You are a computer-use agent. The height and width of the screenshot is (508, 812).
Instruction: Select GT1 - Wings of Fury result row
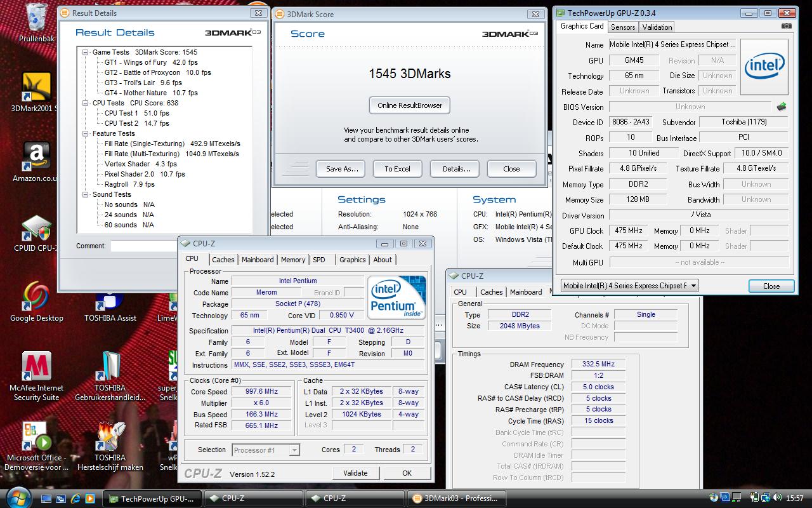(151, 62)
